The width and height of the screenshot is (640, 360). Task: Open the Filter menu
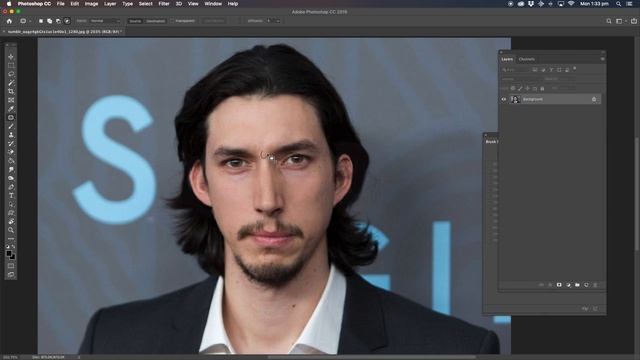pos(164,4)
